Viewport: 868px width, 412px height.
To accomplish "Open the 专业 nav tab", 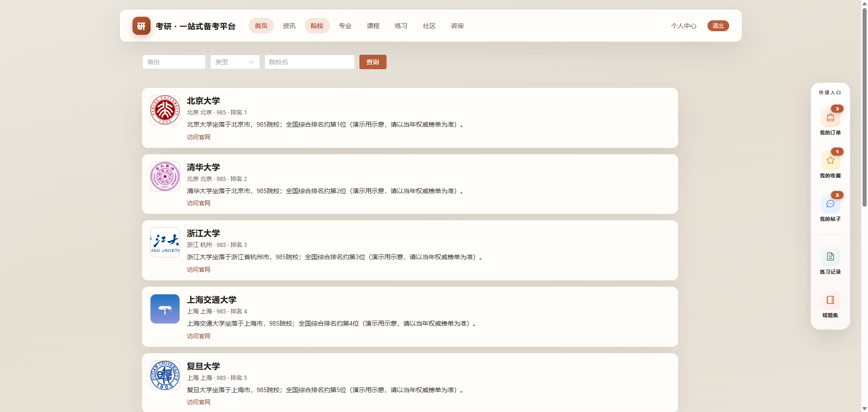I will pos(345,26).
